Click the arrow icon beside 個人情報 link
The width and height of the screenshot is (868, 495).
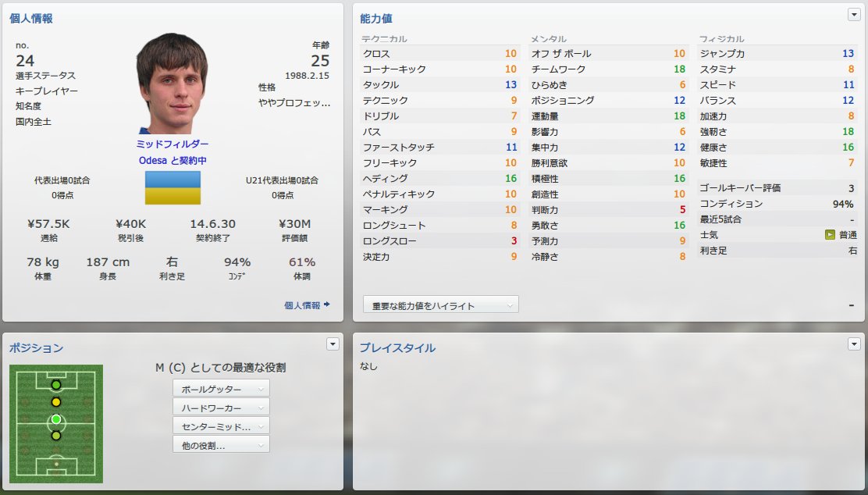327,304
